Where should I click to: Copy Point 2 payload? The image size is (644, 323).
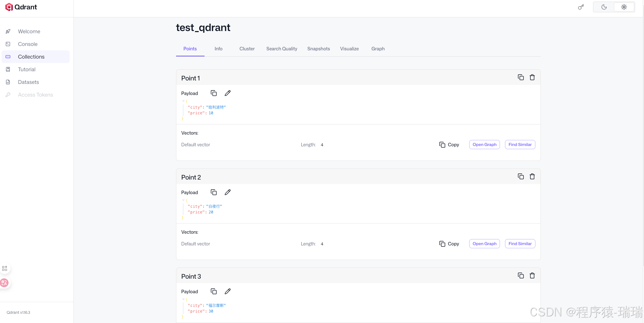pos(214,192)
